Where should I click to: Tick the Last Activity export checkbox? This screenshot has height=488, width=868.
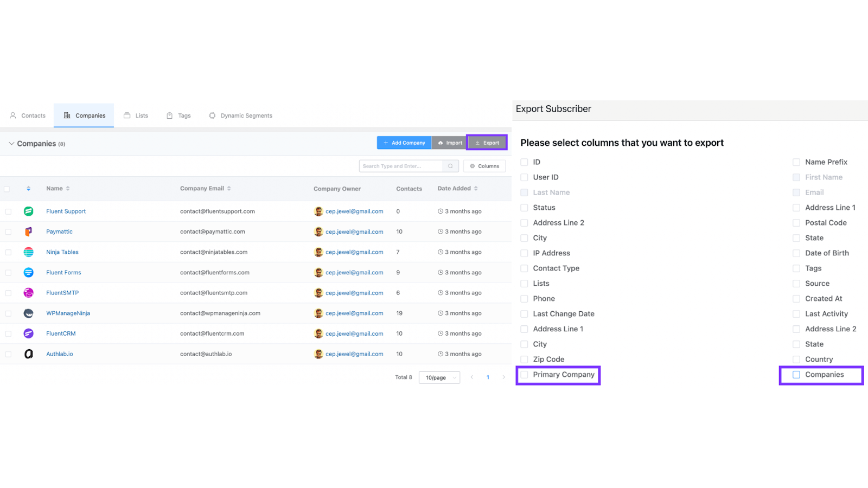(x=796, y=314)
